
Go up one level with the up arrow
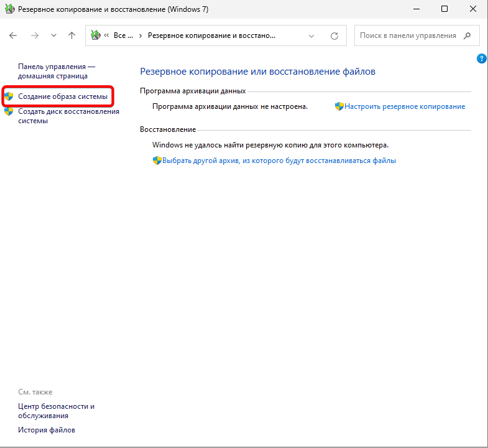coord(72,35)
